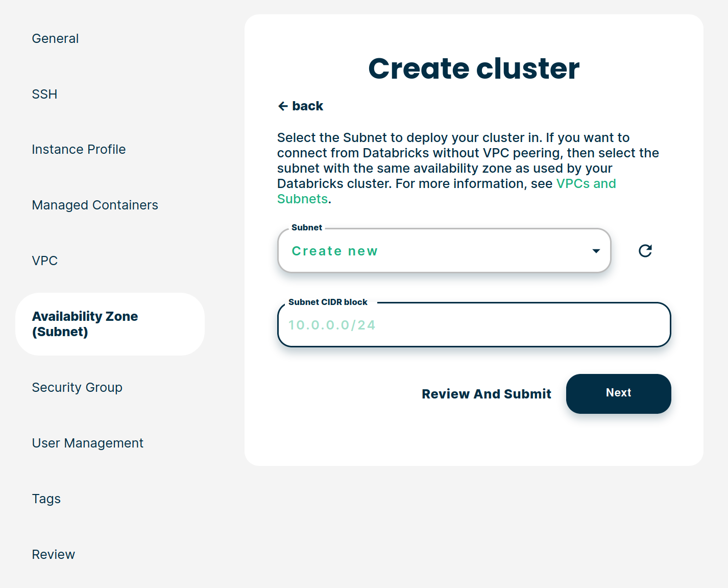
Task: Switch to the SSH step
Action: coord(44,95)
